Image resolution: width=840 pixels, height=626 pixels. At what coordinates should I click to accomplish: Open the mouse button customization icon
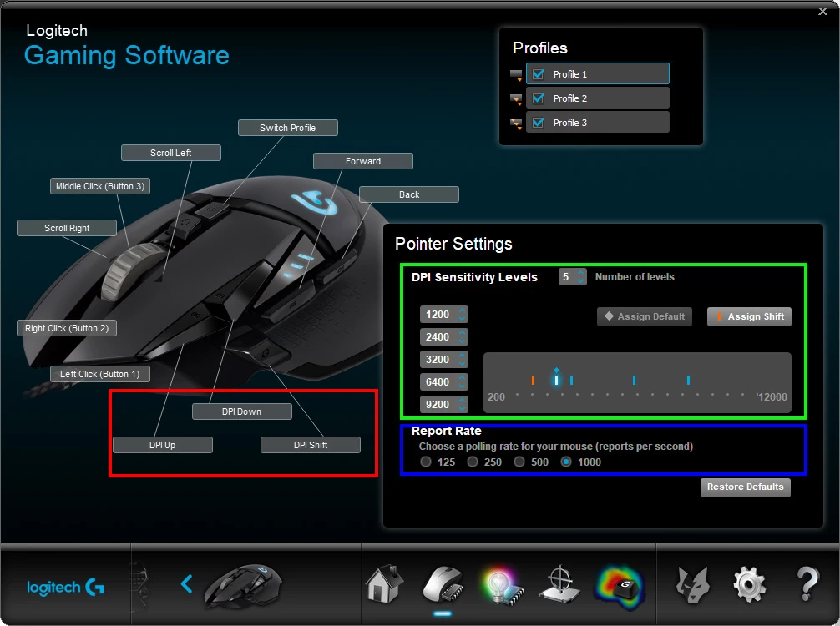coord(443,586)
